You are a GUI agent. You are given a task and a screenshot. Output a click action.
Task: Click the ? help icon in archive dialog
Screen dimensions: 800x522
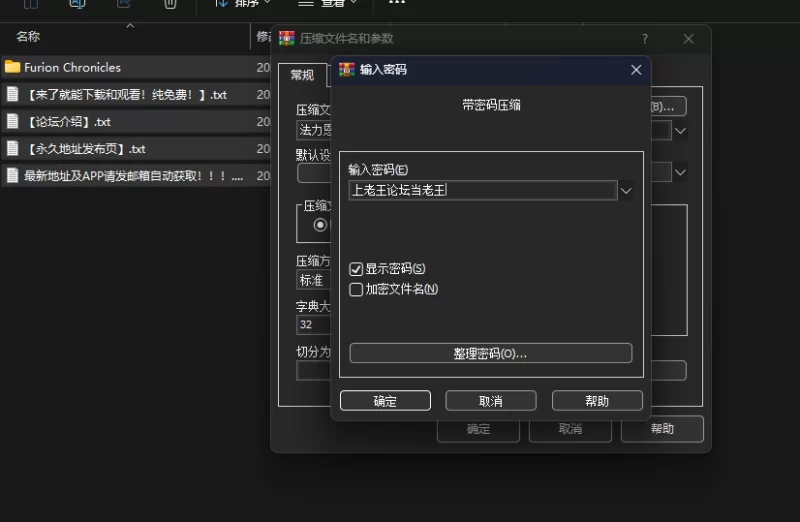645,39
